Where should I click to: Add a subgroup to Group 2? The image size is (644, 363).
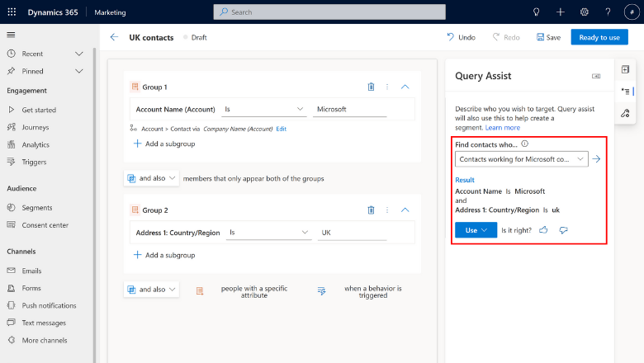[163, 255]
